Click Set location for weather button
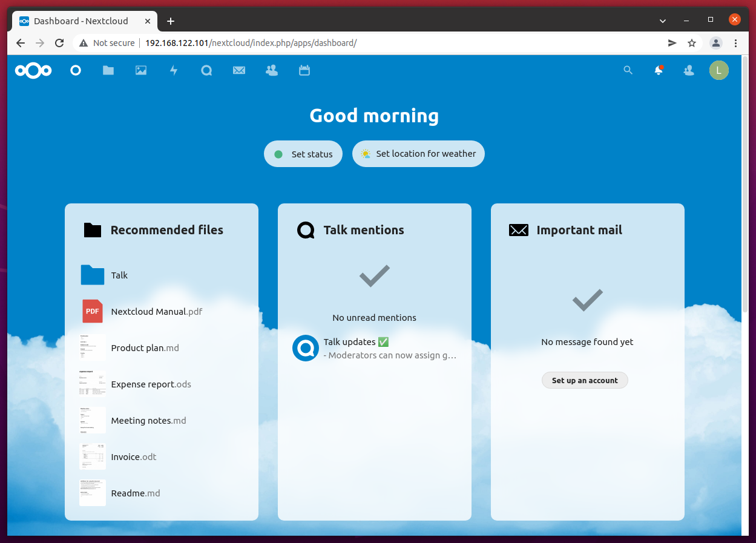 [418, 154]
